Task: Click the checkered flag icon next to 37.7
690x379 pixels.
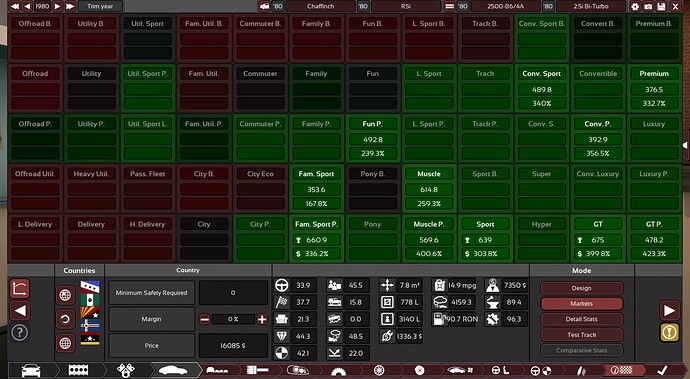Action: tap(282, 302)
